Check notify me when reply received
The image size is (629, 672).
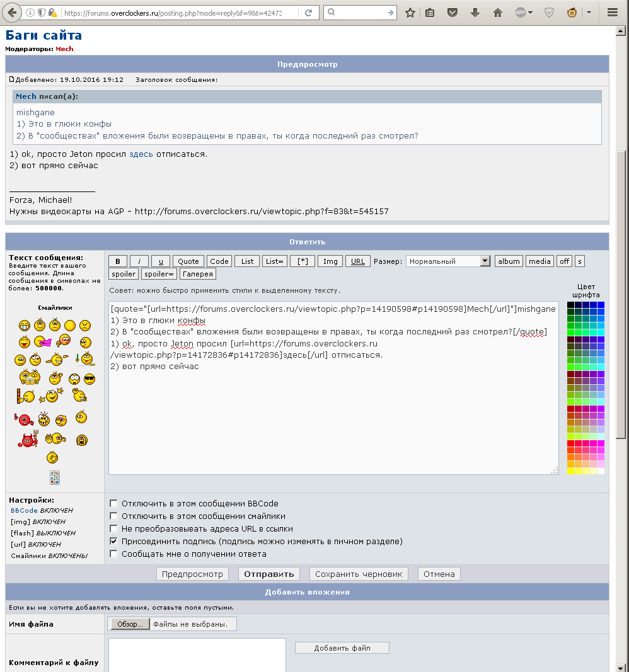[x=113, y=554]
